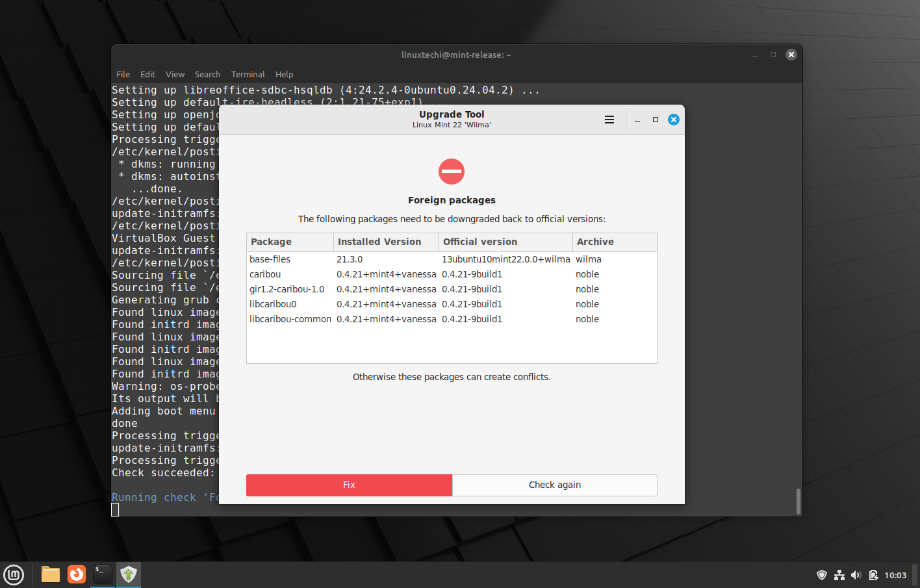The width and height of the screenshot is (920, 588).
Task: Close the Upgrade Tool window
Action: 674,120
